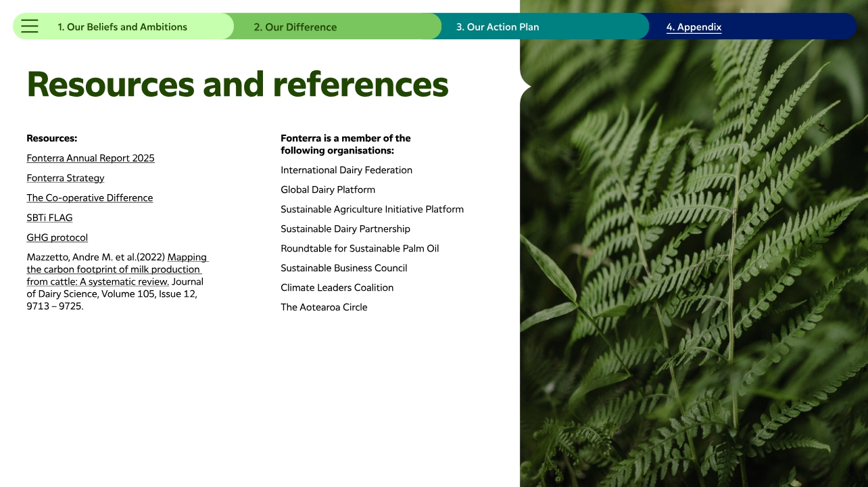The width and height of the screenshot is (868, 487).
Task: Click Global Dairy Platform entry
Action: pos(328,190)
